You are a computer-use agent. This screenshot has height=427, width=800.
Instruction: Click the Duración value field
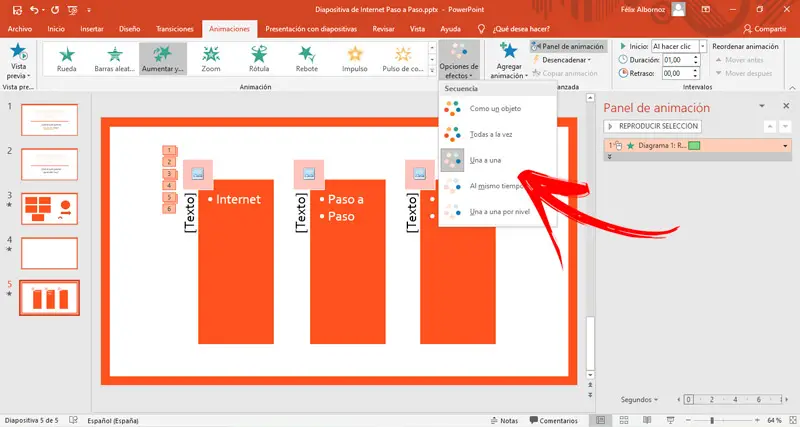click(677, 60)
